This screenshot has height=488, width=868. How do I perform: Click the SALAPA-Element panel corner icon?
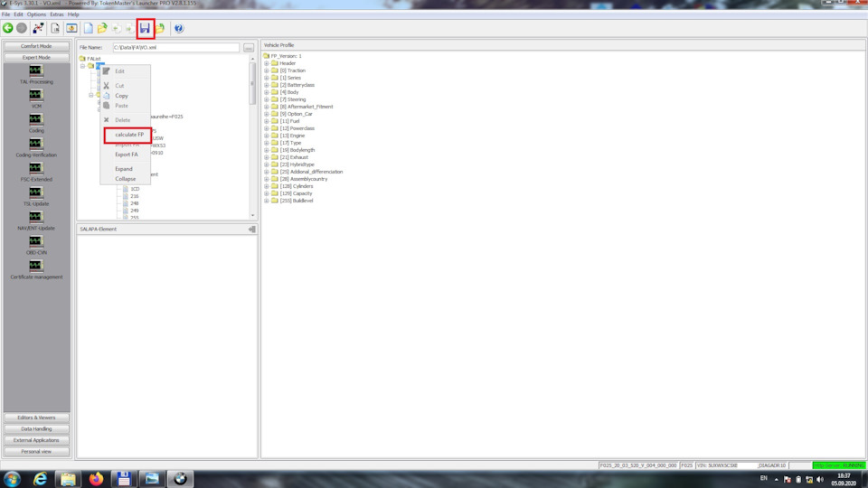[252, 229]
